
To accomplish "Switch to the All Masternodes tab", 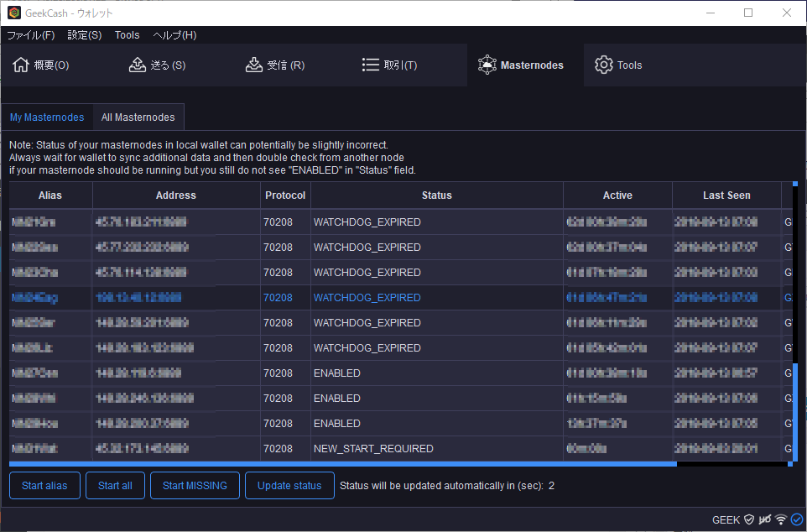I will pyautogui.click(x=138, y=117).
